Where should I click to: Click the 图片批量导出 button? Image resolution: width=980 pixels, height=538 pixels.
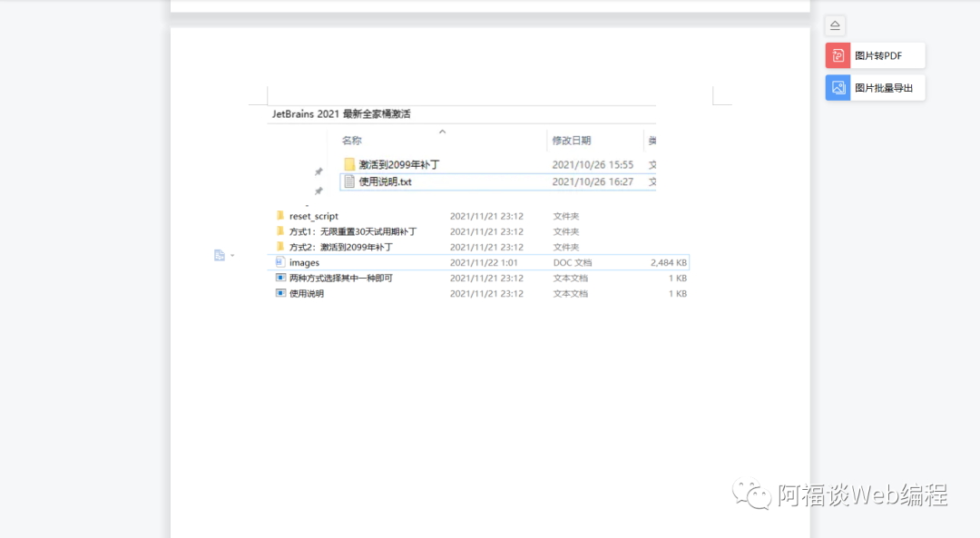(875, 88)
